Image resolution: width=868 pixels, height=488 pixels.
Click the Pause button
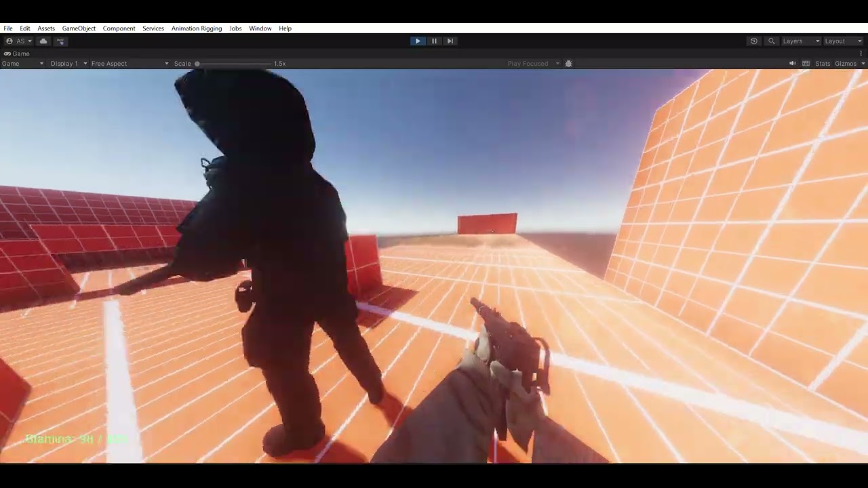[434, 41]
